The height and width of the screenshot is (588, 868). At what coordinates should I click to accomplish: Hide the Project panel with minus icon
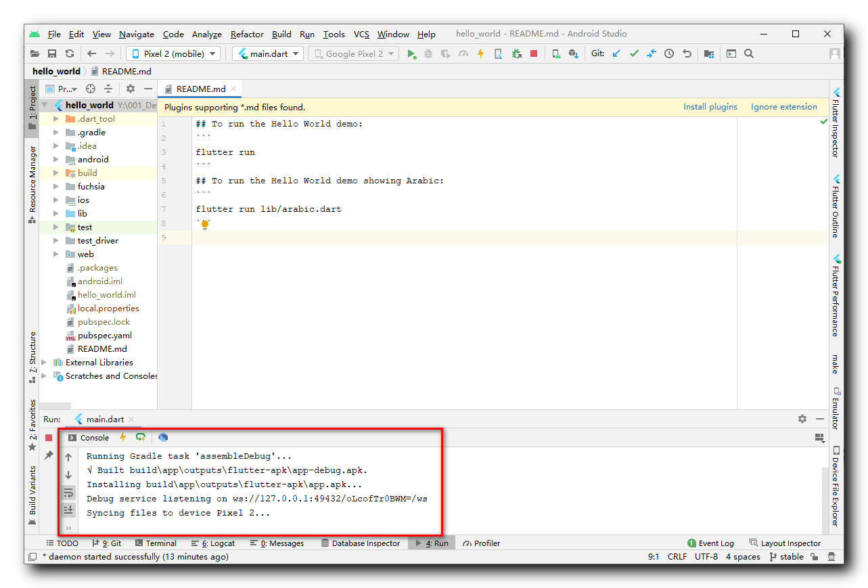(x=148, y=89)
